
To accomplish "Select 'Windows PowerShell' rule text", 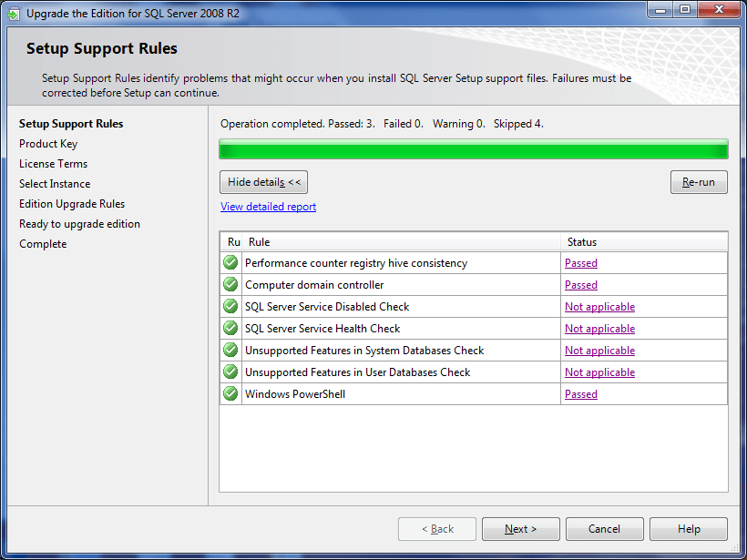I will (x=295, y=394).
